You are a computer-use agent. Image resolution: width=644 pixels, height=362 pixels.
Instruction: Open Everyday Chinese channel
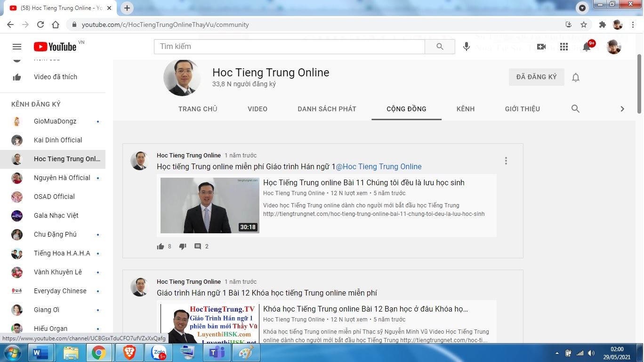(x=53, y=291)
